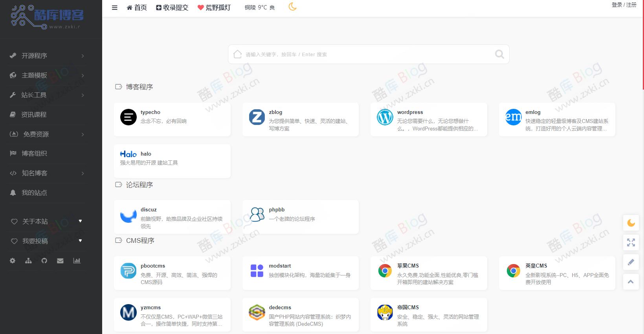Click '强大易用的开源 建站工具' text
Screen dimensions: 644x334
point(149,163)
